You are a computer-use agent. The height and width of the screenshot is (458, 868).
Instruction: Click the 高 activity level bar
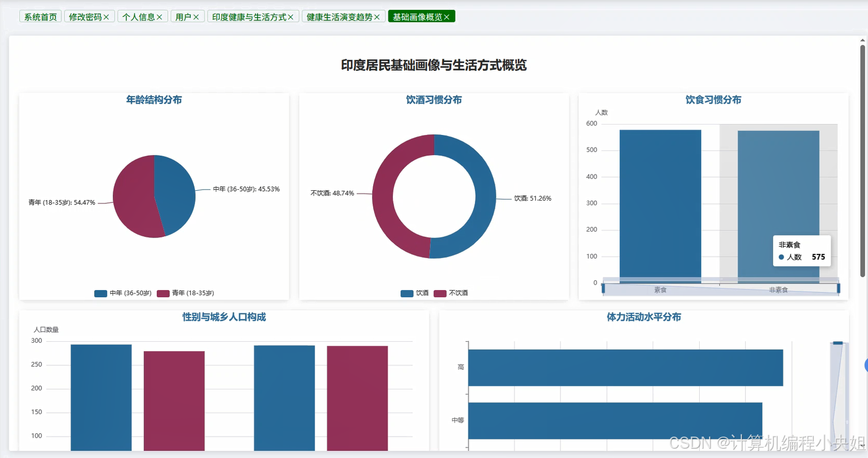pos(625,367)
